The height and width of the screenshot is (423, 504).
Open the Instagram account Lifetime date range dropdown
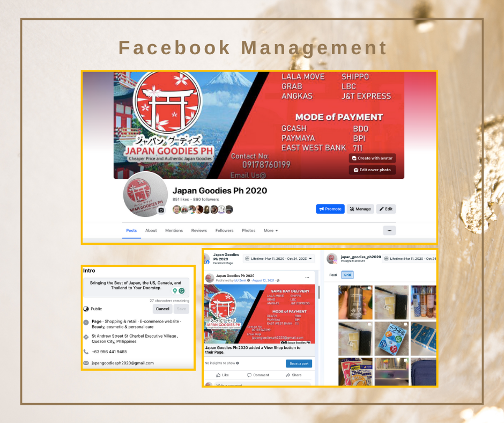(x=410, y=259)
